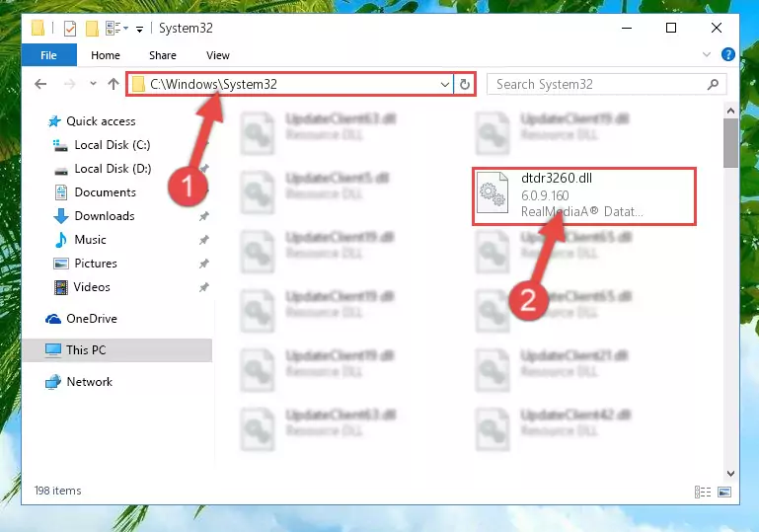This screenshot has width=759, height=532.
Task: Click the pin icon next to Pictures
Action: click(204, 264)
